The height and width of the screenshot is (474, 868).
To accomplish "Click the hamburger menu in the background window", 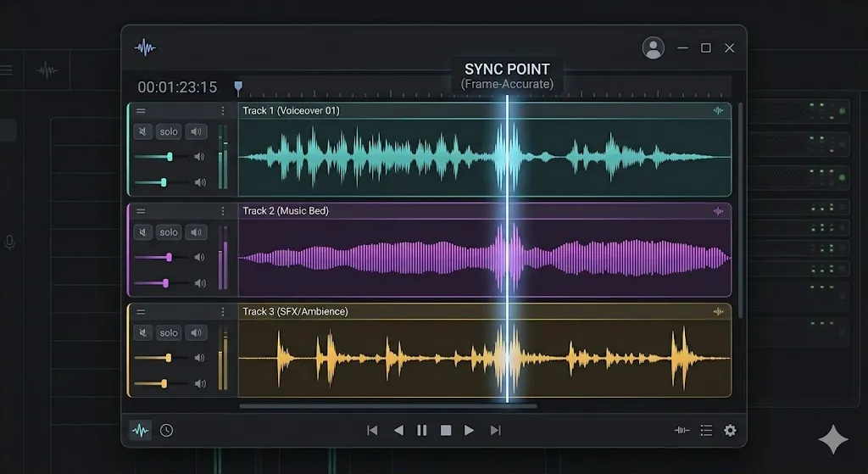I will click(x=6, y=70).
